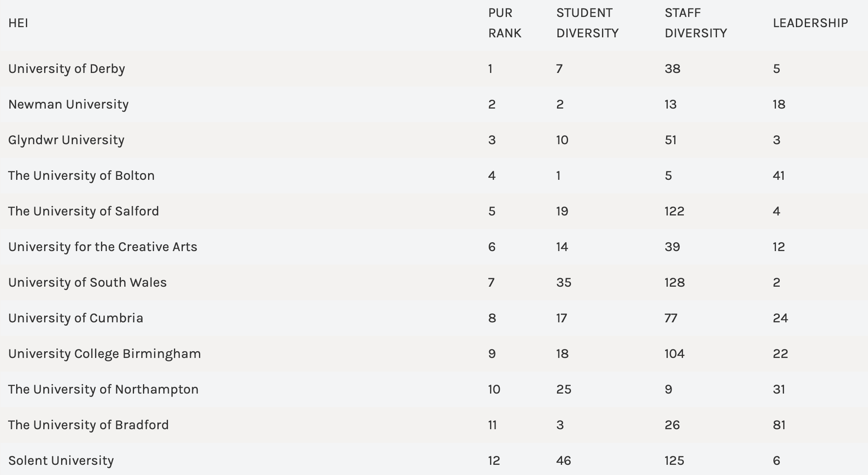Click the Solent University name

click(x=61, y=461)
